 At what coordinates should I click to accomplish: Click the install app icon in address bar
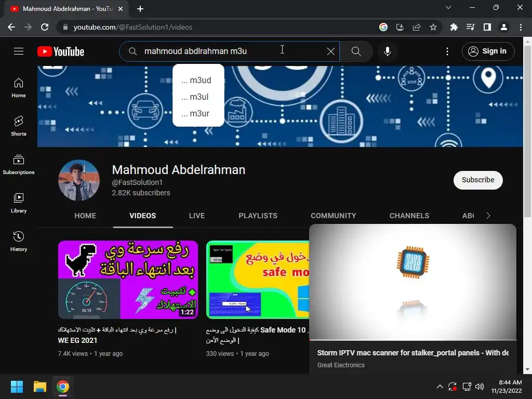[400, 27]
